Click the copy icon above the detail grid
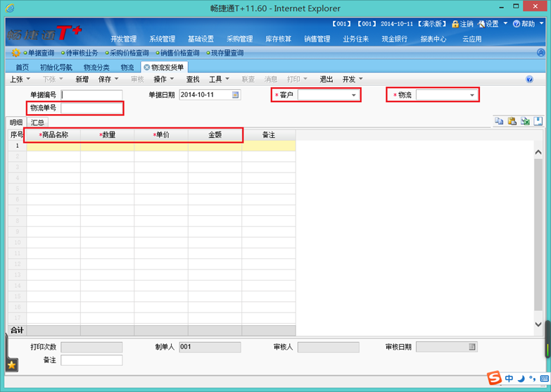 [x=499, y=121]
